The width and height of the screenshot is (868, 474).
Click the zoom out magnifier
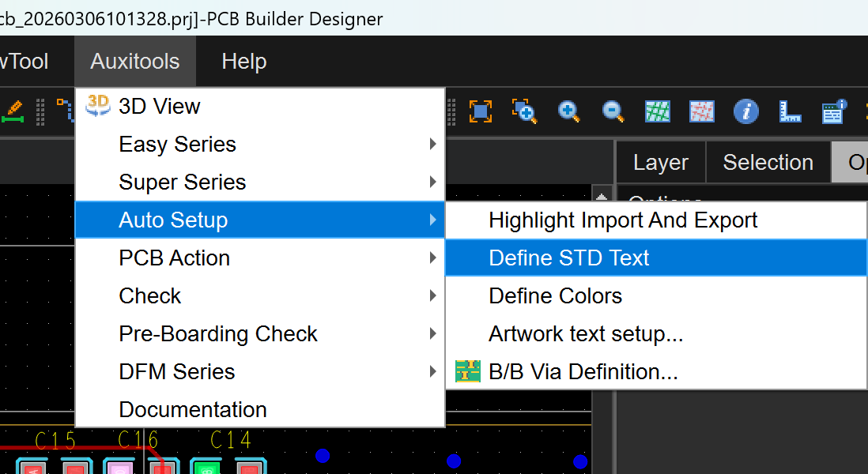click(x=613, y=111)
